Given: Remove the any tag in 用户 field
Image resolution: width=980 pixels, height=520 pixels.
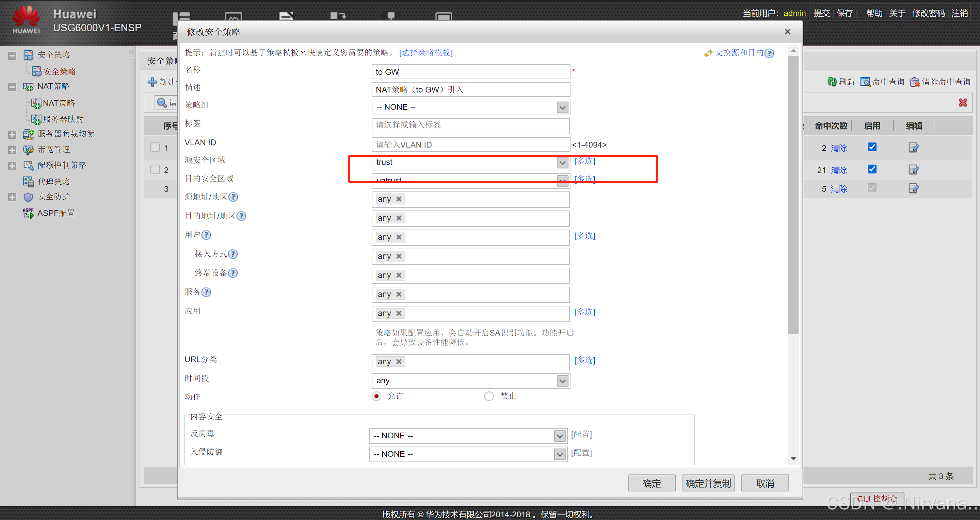Looking at the screenshot, I should [399, 237].
